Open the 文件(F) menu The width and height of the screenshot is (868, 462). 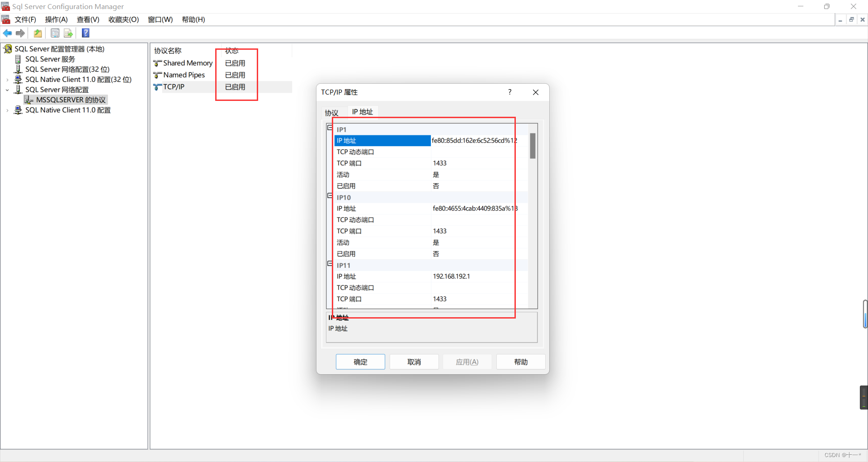point(25,19)
